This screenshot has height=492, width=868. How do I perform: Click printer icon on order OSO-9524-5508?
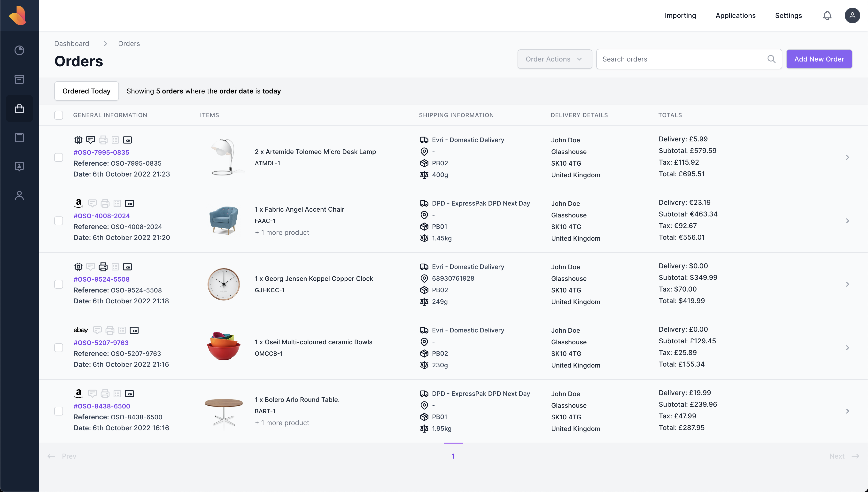click(x=103, y=267)
